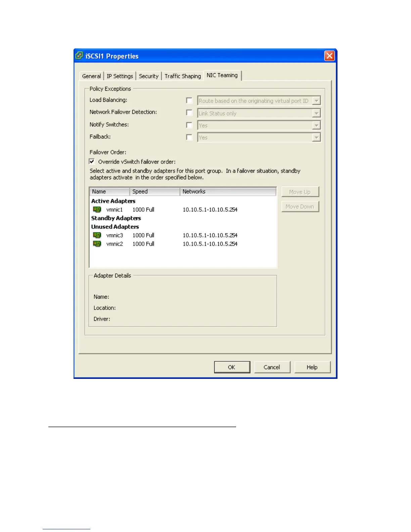Sort adapters by the Name column header
411x532 pixels.
(x=109, y=191)
